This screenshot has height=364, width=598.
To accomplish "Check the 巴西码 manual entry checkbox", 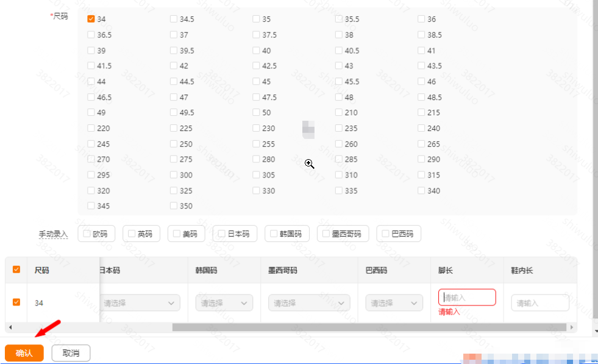I will pos(385,234).
